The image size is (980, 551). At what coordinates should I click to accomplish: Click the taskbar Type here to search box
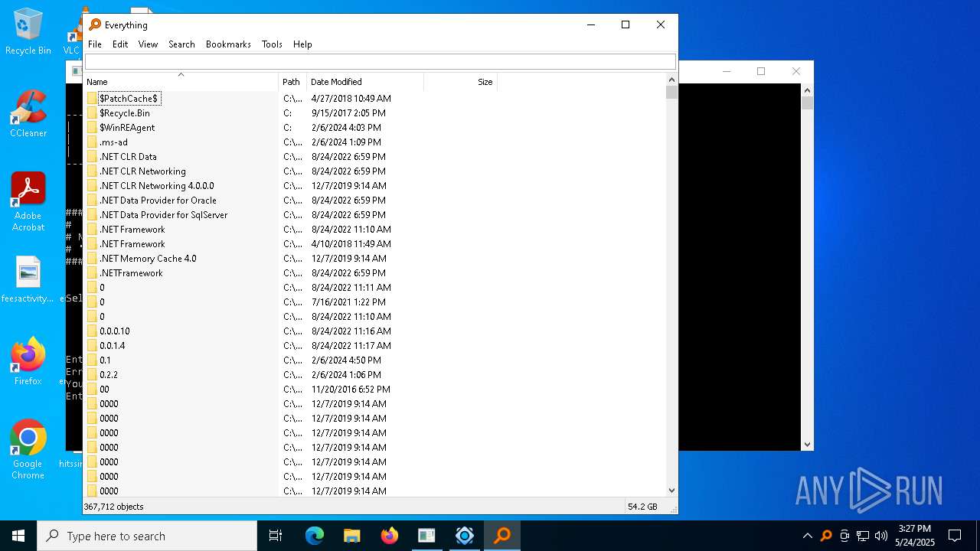[147, 536]
